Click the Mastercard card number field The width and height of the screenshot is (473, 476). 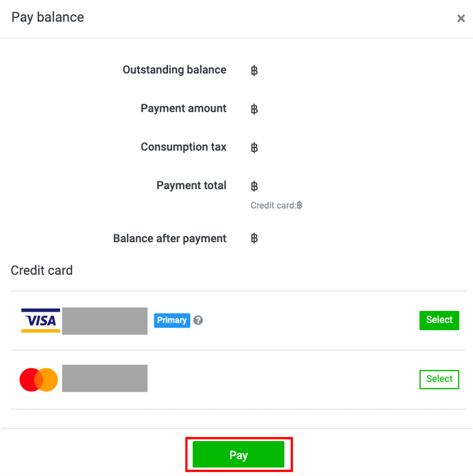[105, 378]
